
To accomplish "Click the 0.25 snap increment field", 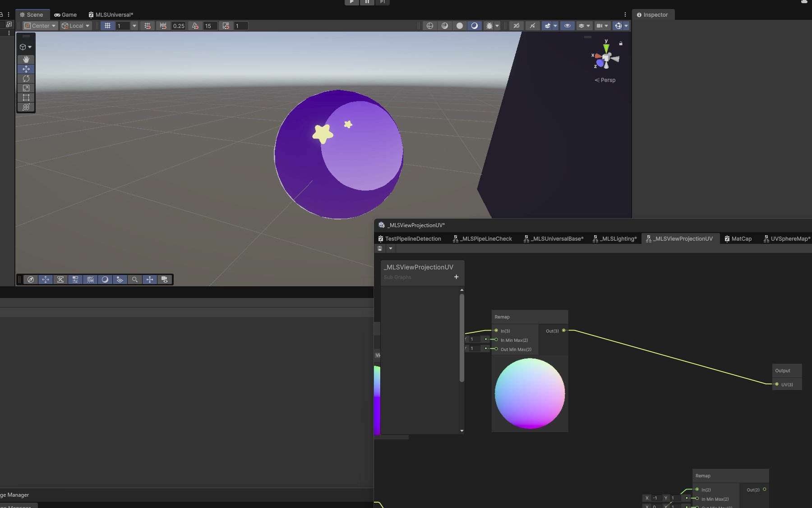I will tap(178, 26).
